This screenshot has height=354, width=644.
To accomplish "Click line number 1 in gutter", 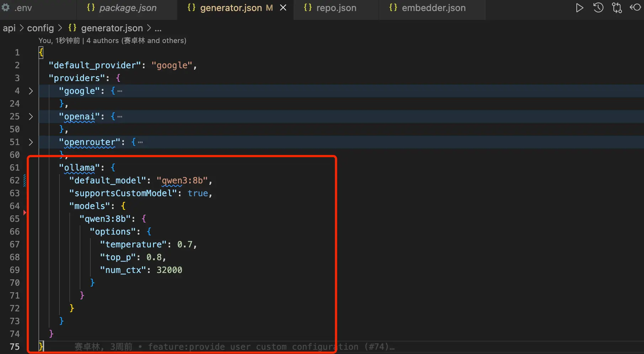I will [x=17, y=53].
